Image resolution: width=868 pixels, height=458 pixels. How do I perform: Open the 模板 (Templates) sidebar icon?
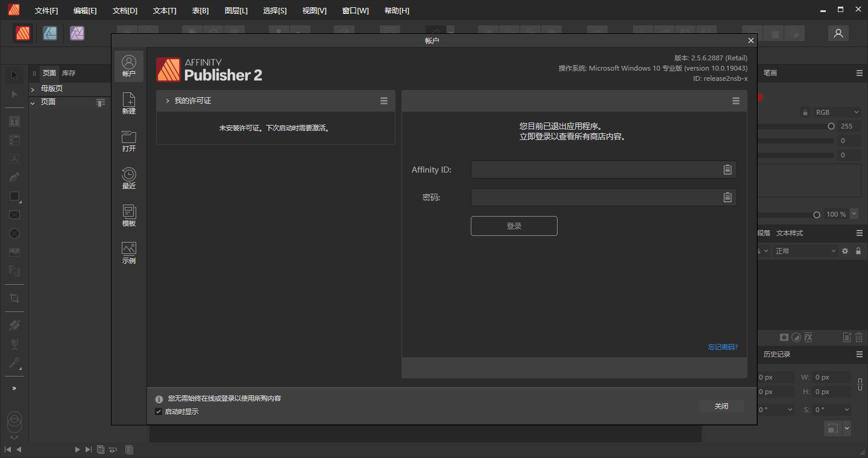coord(129,215)
